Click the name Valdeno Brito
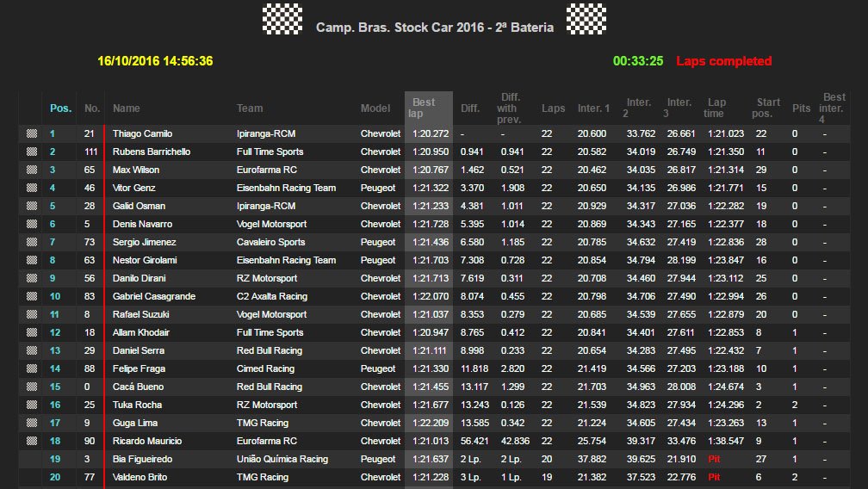868x489 pixels. click(140, 477)
